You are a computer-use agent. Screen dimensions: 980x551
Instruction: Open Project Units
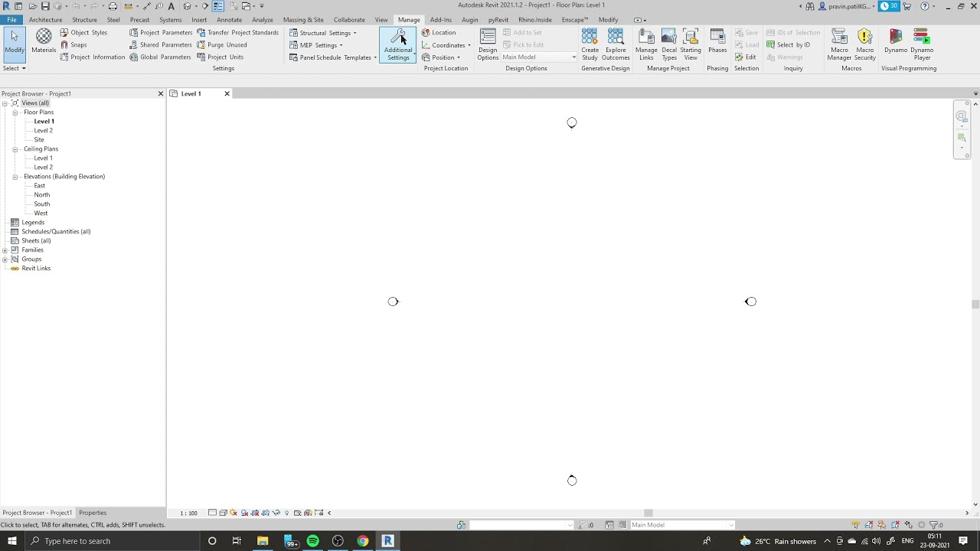220,57
